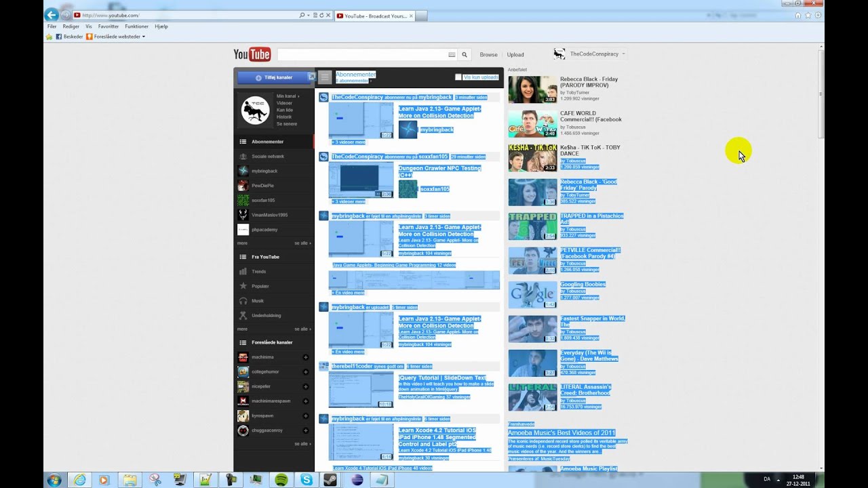This screenshot has height=488, width=868.
Task: Open Amoeba Music's Best Videos of 2011
Action: [x=561, y=432]
